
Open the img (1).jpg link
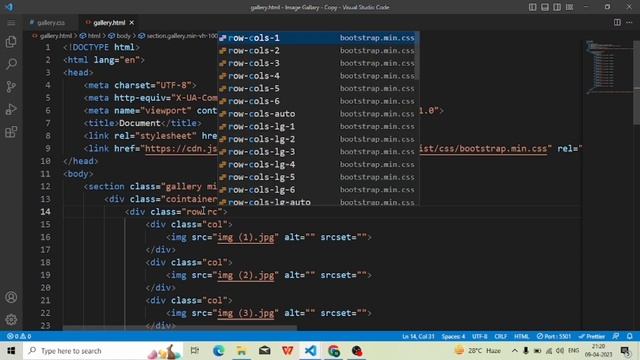pyautogui.click(x=246, y=237)
